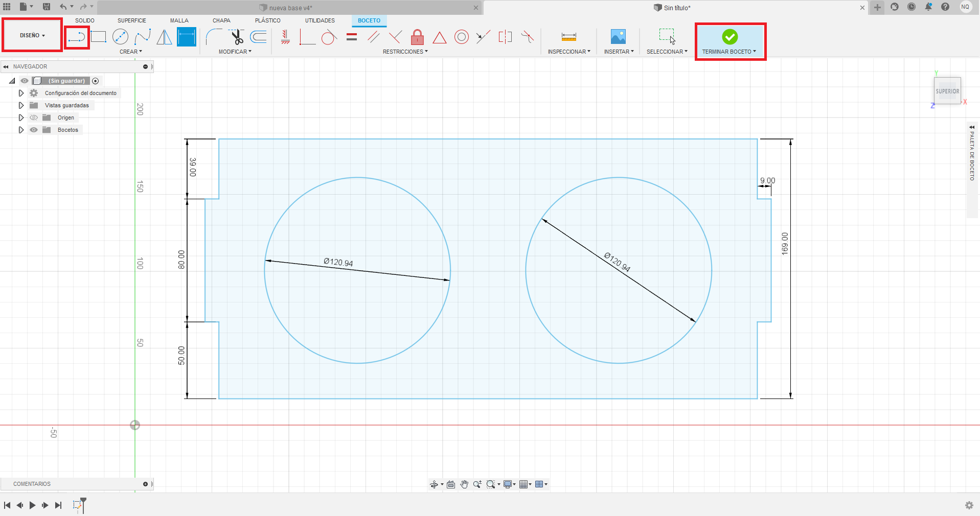Open the notifications bell
The width and height of the screenshot is (980, 516).
click(x=928, y=7)
